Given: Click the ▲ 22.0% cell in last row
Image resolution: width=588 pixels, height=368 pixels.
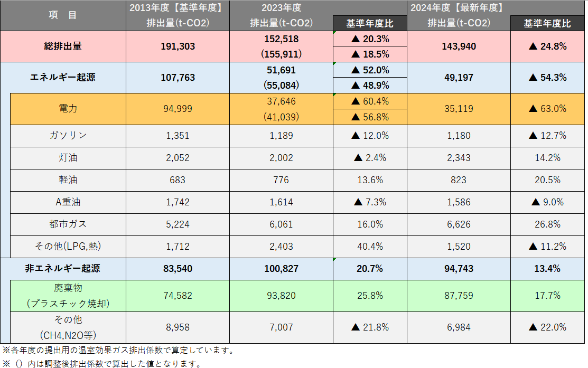Looking at the screenshot, I should 547,327.
